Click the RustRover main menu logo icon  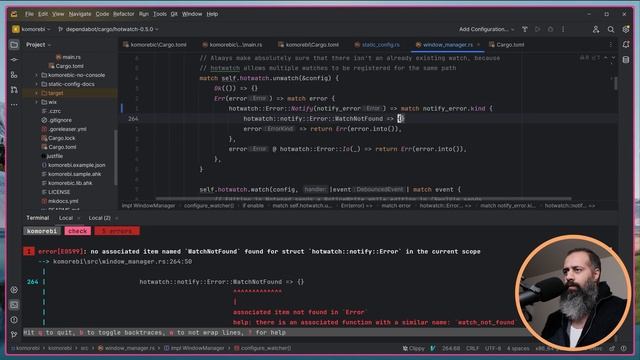coord(14,14)
